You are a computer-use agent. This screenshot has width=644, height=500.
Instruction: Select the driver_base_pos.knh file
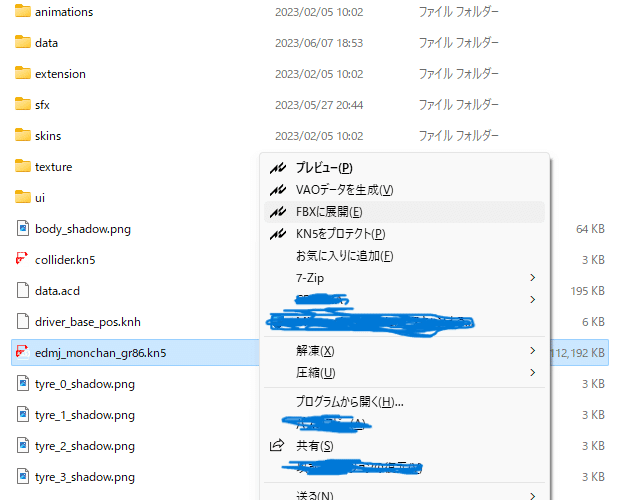[x=87, y=322]
